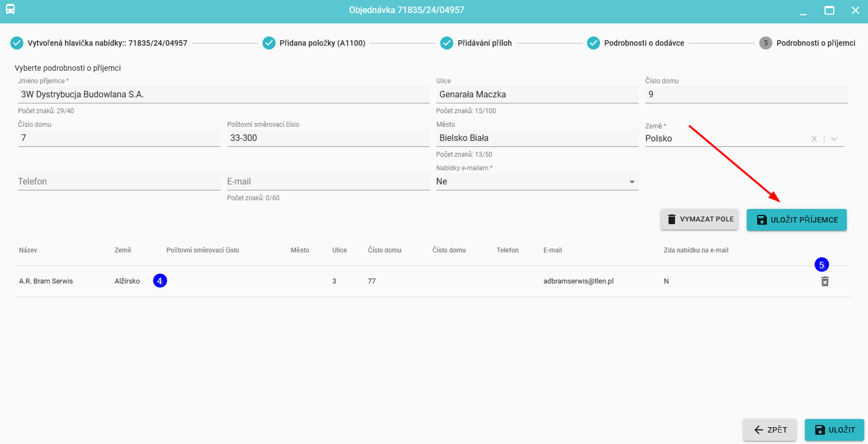Go back with the Zpět button
This screenshot has height=444, width=868.
(x=770, y=430)
